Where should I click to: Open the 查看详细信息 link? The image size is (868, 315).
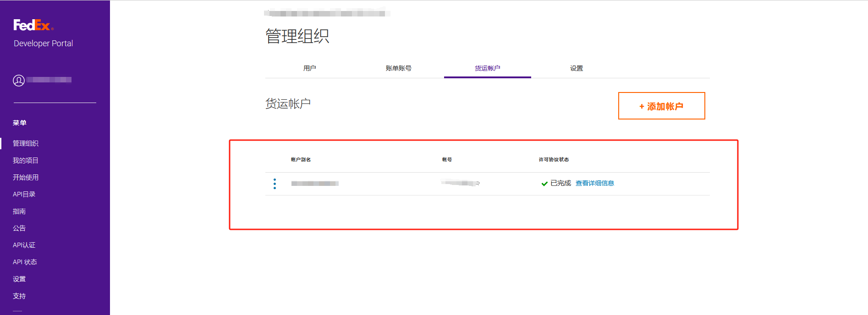click(594, 183)
